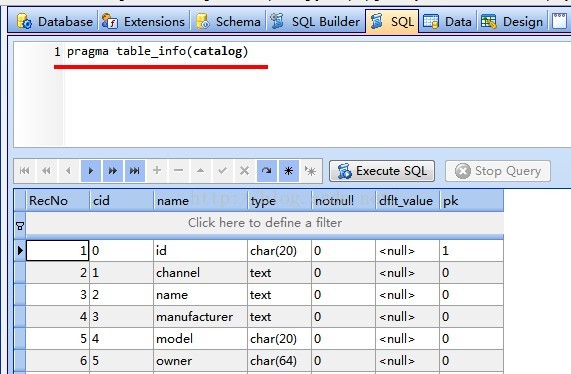
Task: Click the bookmark asterisk button
Action: pos(289,170)
